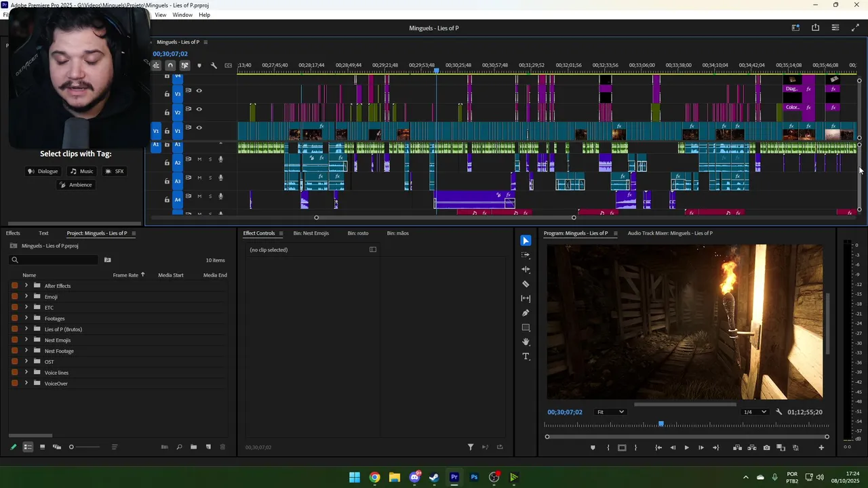This screenshot has width=868, height=488.
Task: Open the 1/4 playback resolution dropdown
Action: (x=755, y=412)
